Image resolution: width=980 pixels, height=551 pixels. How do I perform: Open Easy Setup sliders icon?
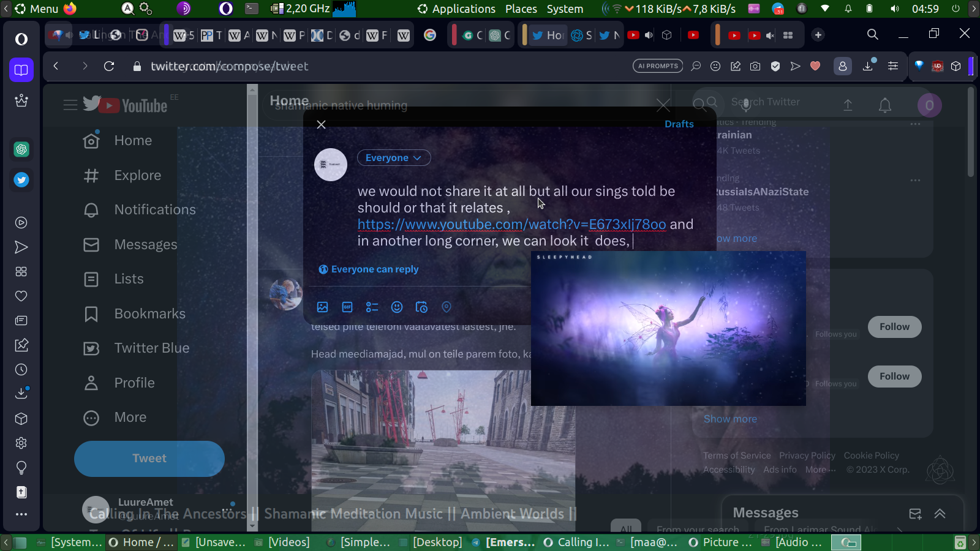coord(893,66)
